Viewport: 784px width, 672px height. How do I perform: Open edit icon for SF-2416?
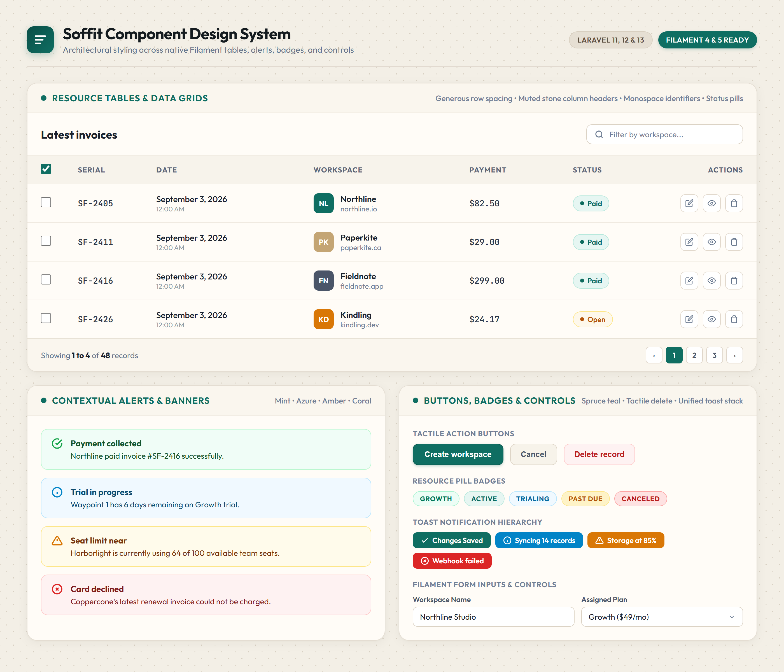tap(689, 281)
